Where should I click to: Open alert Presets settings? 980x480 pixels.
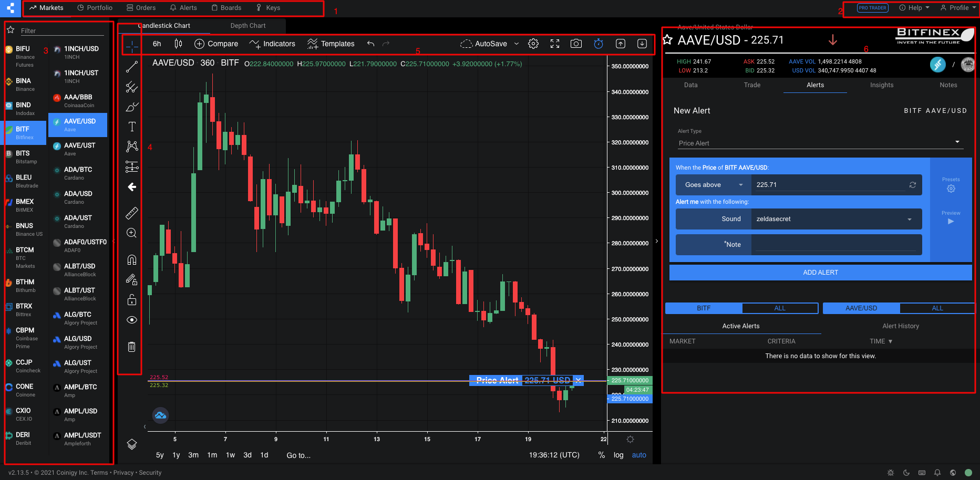pyautogui.click(x=951, y=185)
